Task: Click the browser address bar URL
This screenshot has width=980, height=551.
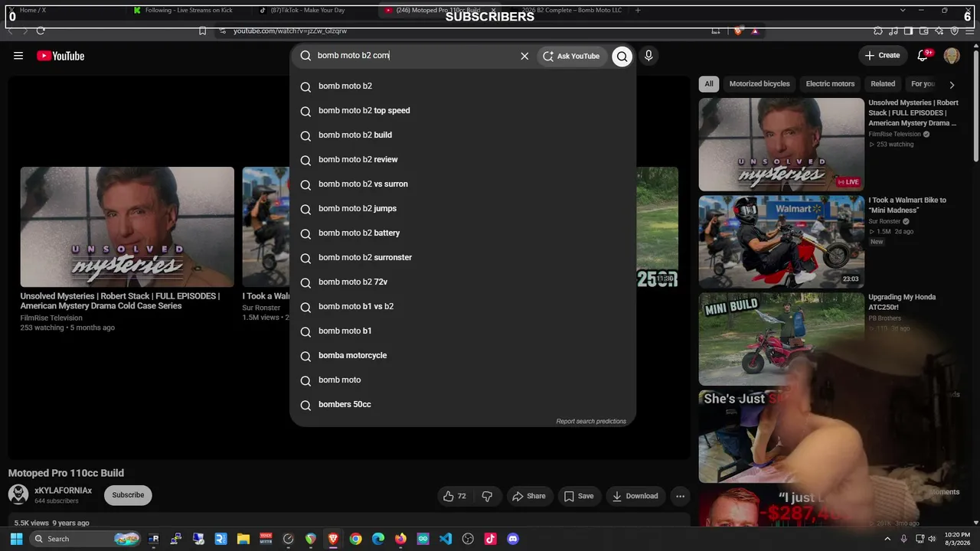Action: click(290, 31)
